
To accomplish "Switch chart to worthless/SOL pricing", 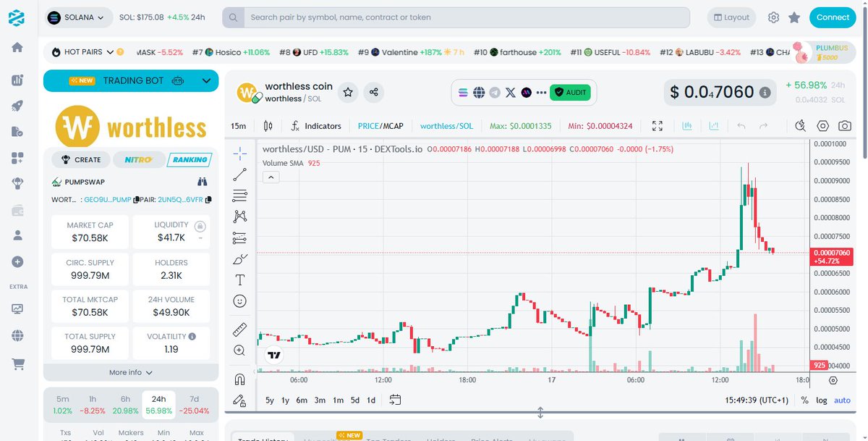I will [x=446, y=126].
